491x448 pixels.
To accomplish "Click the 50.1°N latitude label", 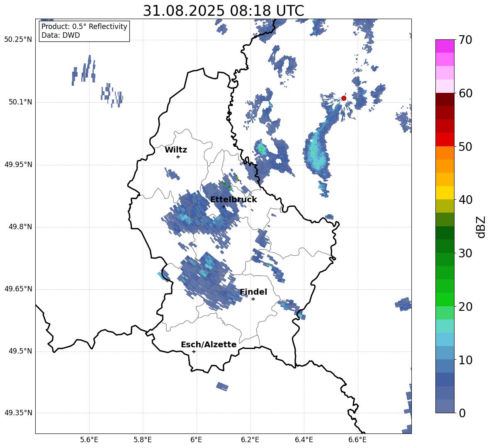I will tap(20, 102).
